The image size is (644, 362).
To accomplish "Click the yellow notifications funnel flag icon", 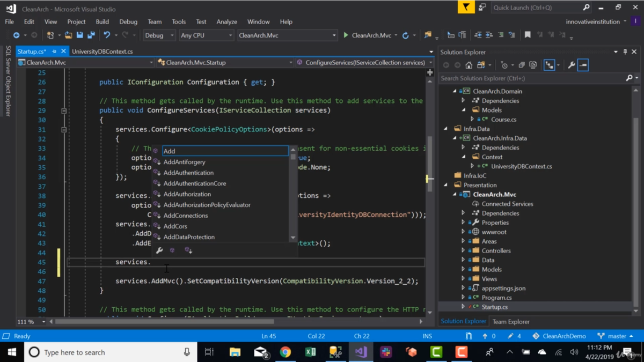I will [x=466, y=8].
